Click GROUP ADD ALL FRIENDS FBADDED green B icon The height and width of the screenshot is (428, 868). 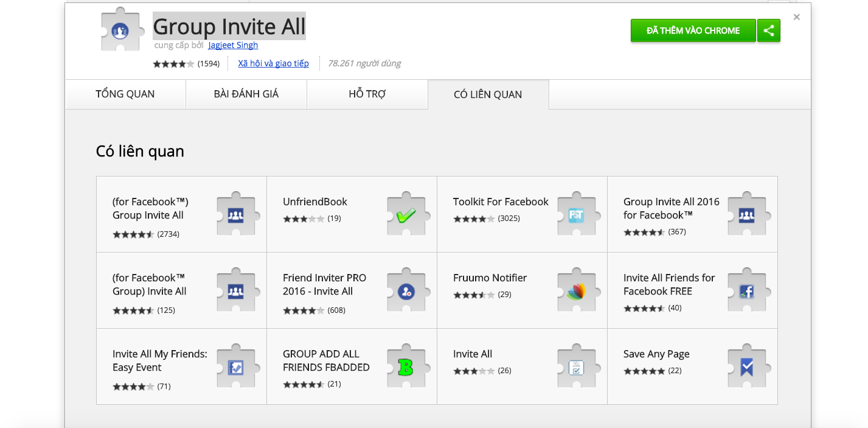(408, 367)
